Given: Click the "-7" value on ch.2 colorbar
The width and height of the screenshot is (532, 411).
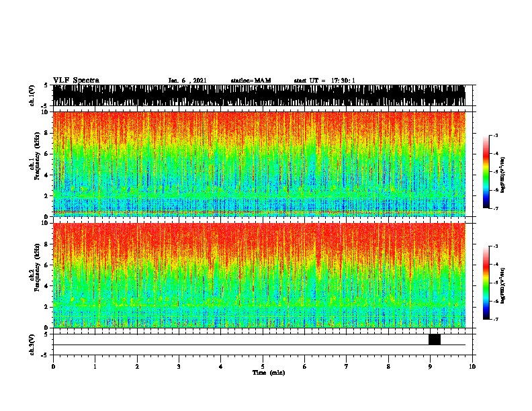Looking at the screenshot, I should tap(495, 319).
